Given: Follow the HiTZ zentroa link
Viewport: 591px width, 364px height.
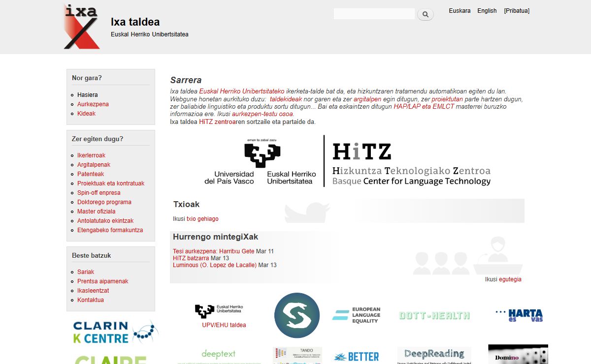Looking at the screenshot, I should [x=217, y=122].
